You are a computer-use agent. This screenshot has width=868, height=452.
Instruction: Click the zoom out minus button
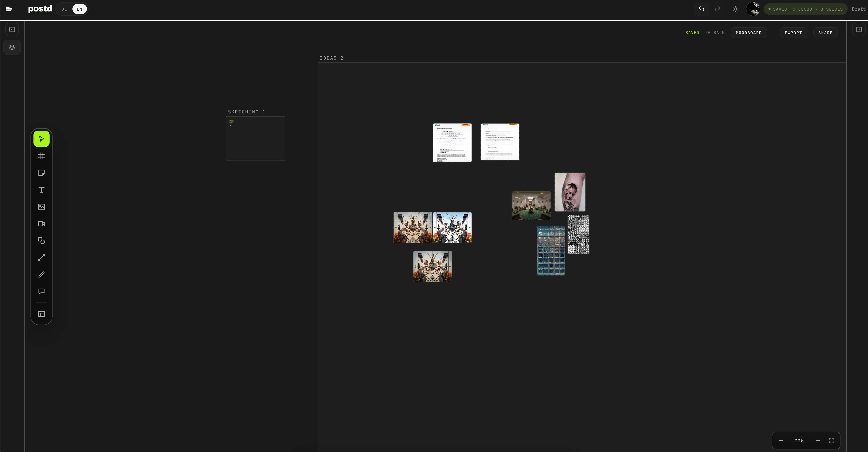tap(780, 441)
